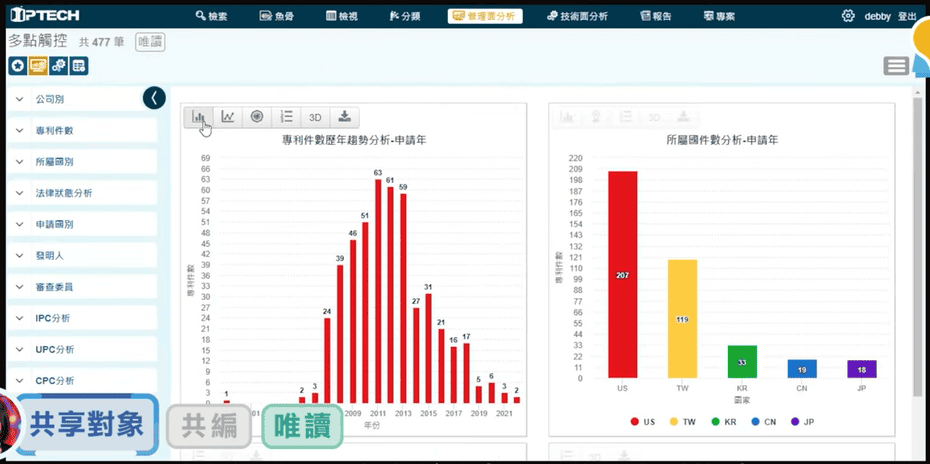Click the star favorites icon
The image size is (930, 464).
click(x=18, y=66)
